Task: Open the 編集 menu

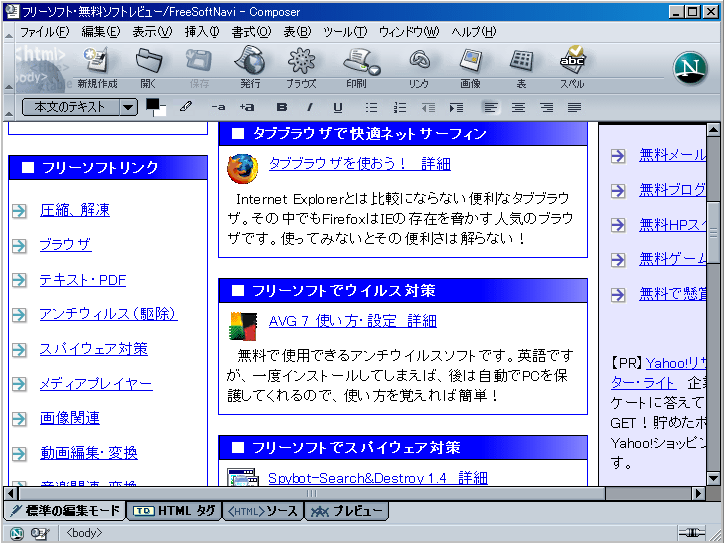Action: coord(101,32)
